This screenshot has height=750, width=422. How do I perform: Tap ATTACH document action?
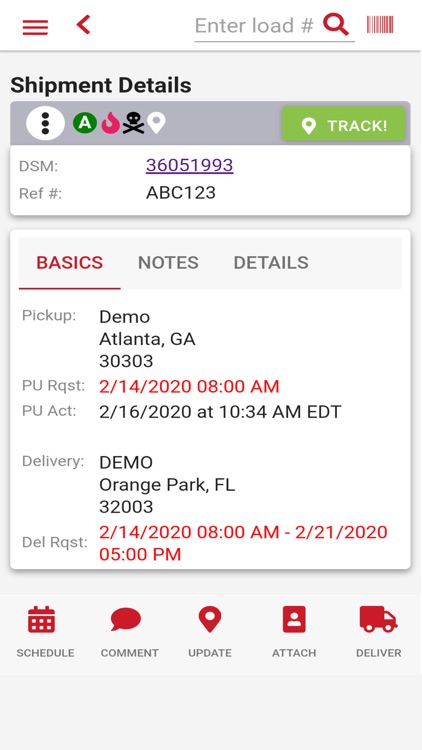click(294, 632)
